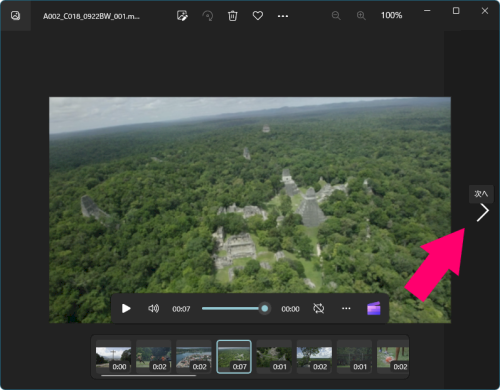Screen dimensions: 500x390
Task: Maximize the Photos window
Action: 456,11
